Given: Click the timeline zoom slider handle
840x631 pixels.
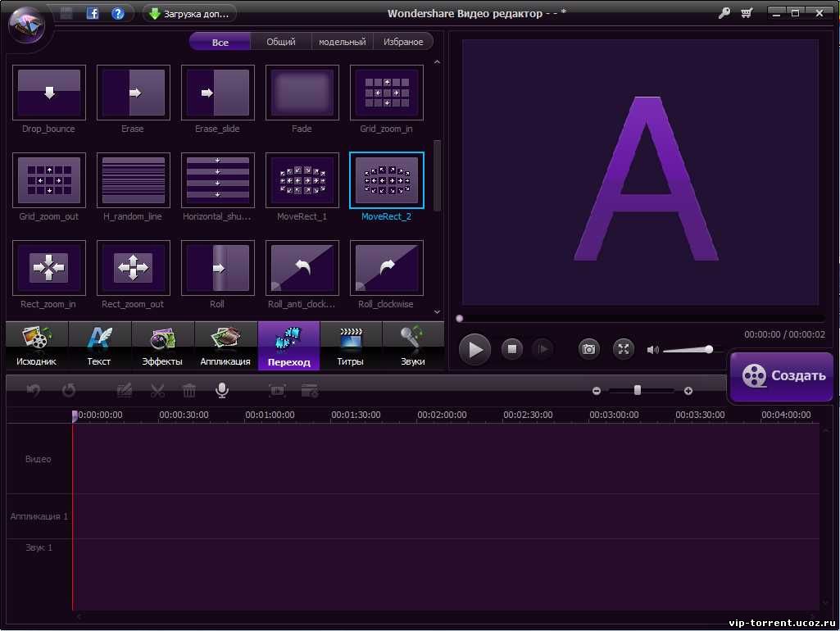Looking at the screenshot, I should click(638, 391).
